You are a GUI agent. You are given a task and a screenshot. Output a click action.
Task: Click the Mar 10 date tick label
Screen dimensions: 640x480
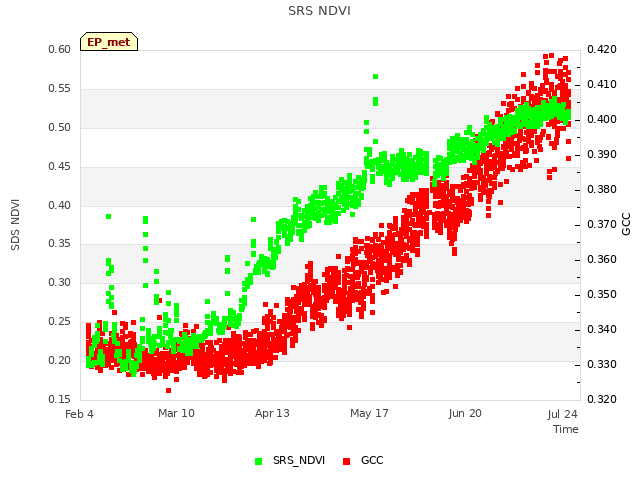[x=176, y=413]
